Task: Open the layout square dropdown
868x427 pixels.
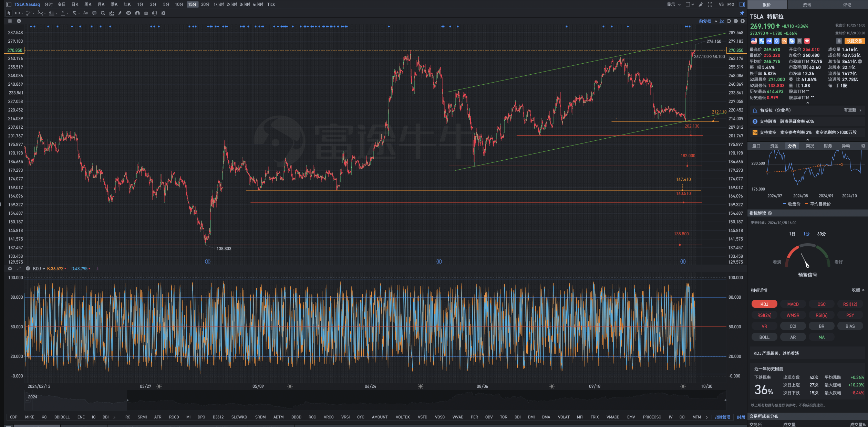Action: [x=690, y=4]
